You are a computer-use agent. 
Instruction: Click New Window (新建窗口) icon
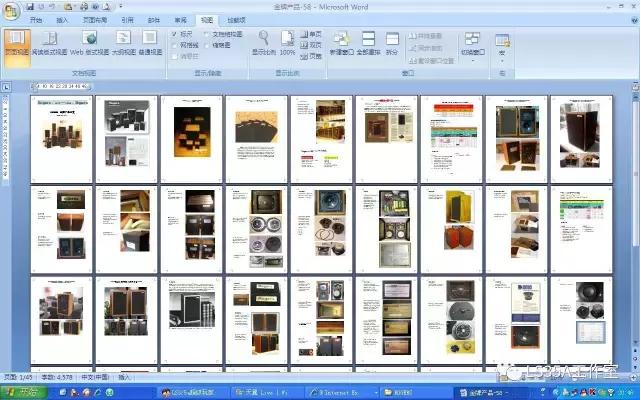342,44
